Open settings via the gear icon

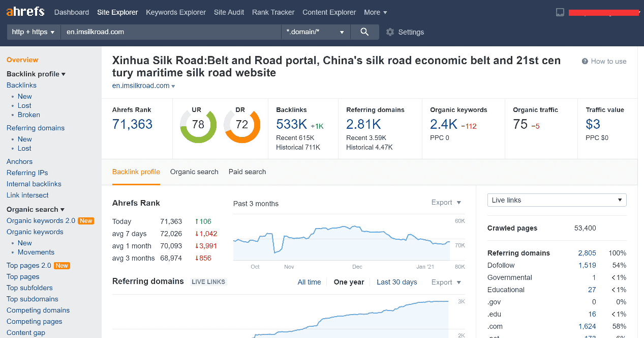(390, 32)
